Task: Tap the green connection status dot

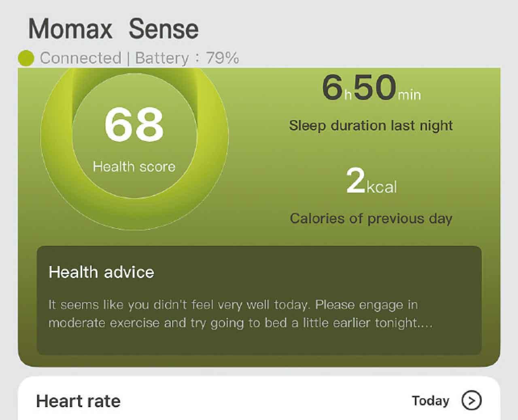Action: 26,58
